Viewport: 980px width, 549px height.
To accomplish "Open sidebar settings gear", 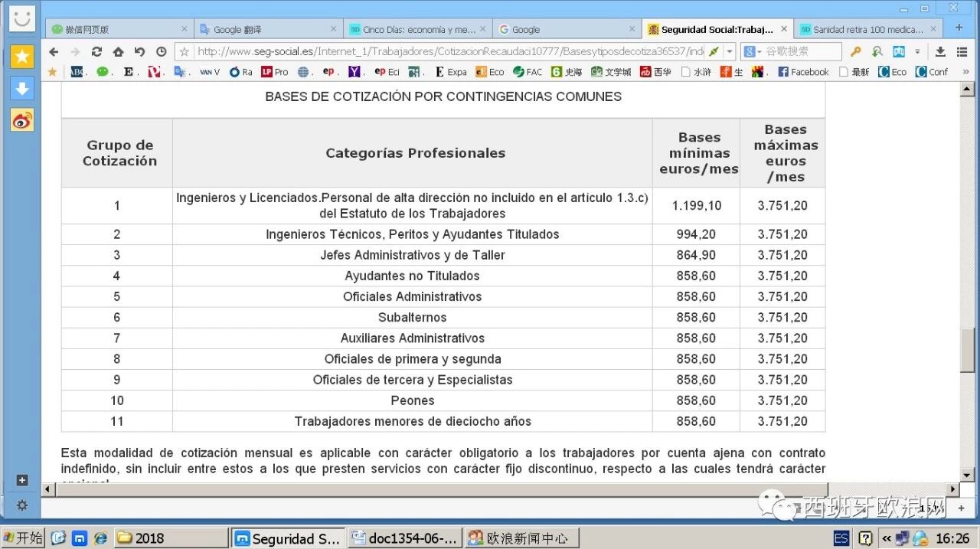I will click(x=21, y=505).
